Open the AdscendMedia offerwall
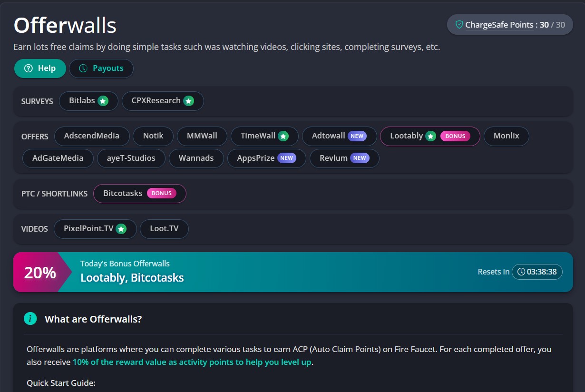 [92, 136]
